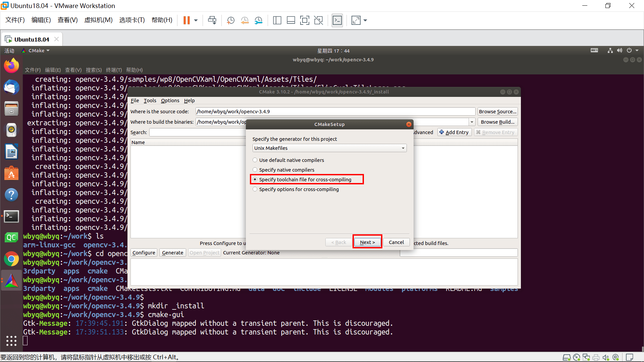Open CMake Help menu
This screenshot has height=362, width=644.
point(189,101)
